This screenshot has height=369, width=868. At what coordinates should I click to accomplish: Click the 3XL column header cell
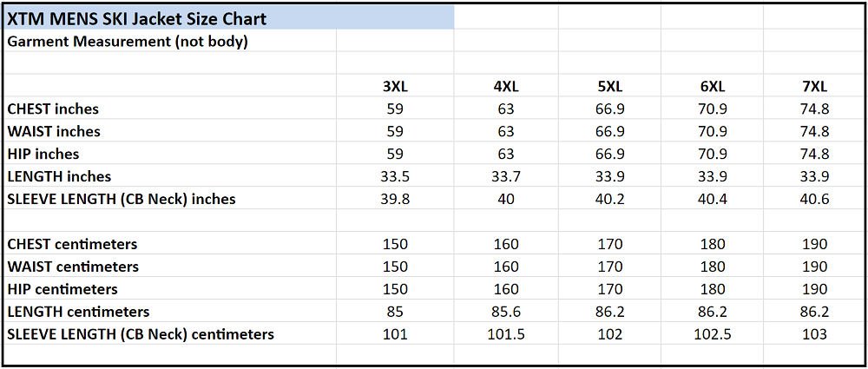pyautogui.click(x=395, y=86)
